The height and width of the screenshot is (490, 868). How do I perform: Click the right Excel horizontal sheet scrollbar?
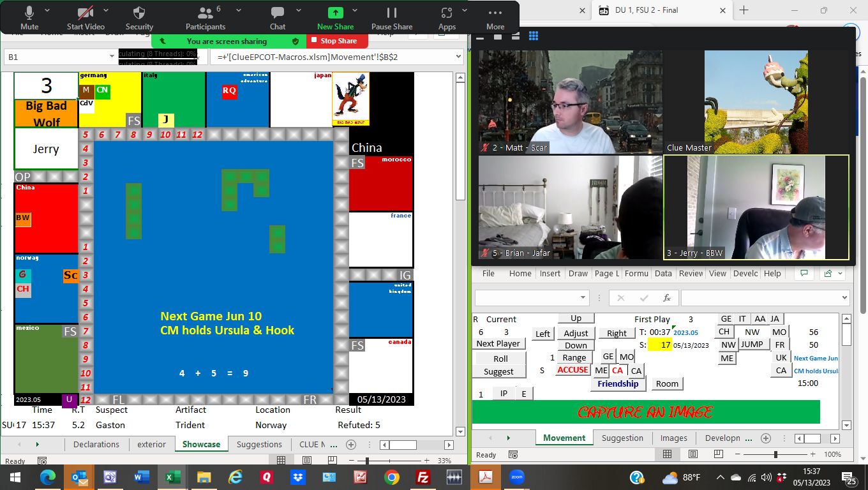(812, 438)
